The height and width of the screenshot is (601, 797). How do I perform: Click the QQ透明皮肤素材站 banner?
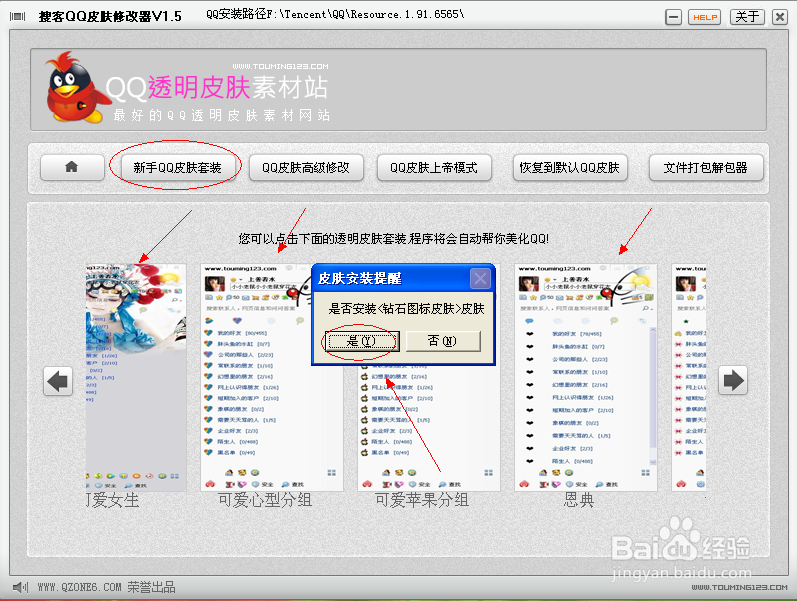pyautogui.click(x=398, y=90)
